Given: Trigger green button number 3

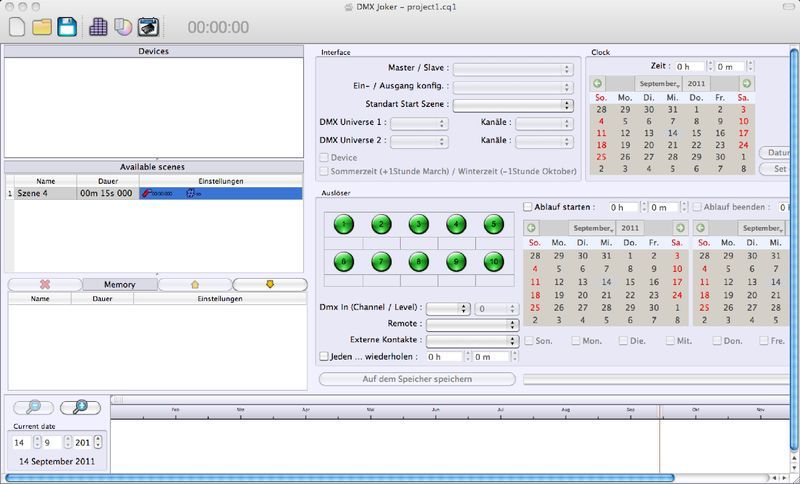Looking at the screenshot, I should 419,224.
